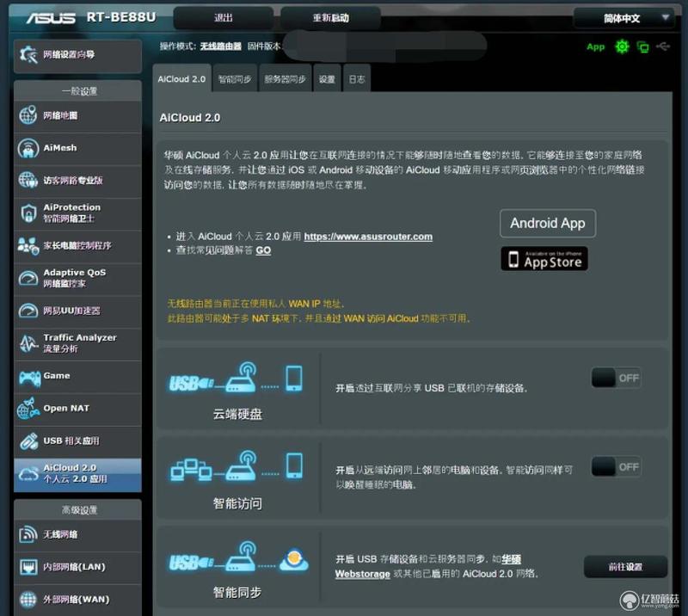Click the Smart Sync cloud illustration
This screenshot has width=688, height=616.
tap(239, 557)
